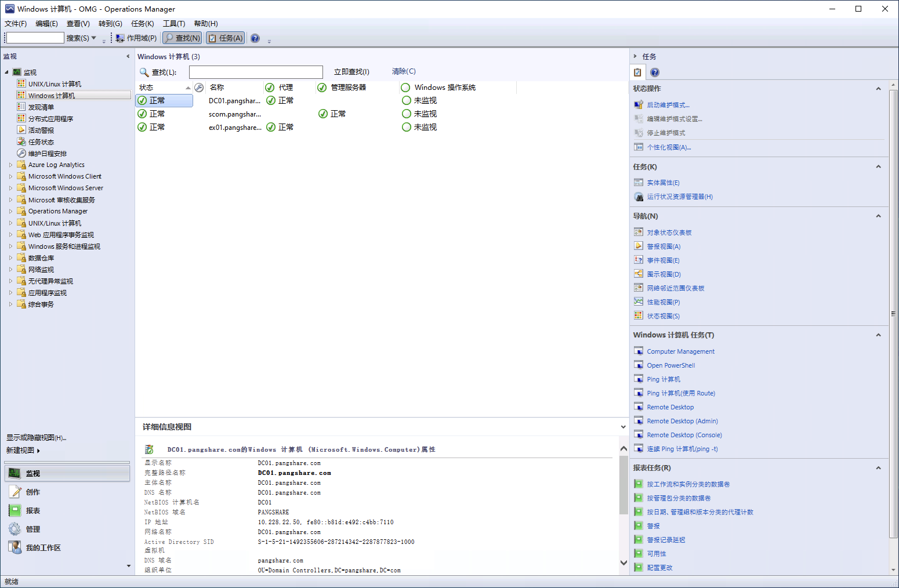This screenshot has width=899, height=588.
Task: Switch to the 报表 workspace
Action: coord(67,510)
